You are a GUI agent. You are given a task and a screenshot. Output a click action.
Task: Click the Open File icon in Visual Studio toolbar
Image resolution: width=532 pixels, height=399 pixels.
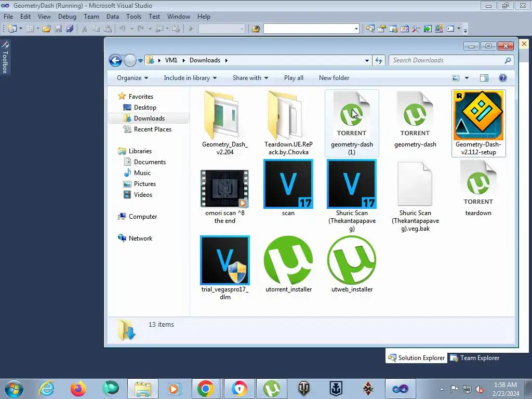47,29
